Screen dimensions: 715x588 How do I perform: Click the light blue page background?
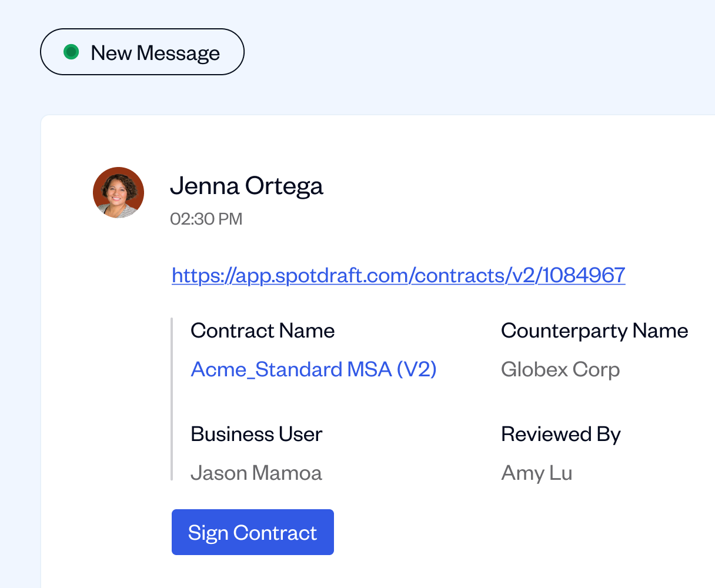click(470, 53)
